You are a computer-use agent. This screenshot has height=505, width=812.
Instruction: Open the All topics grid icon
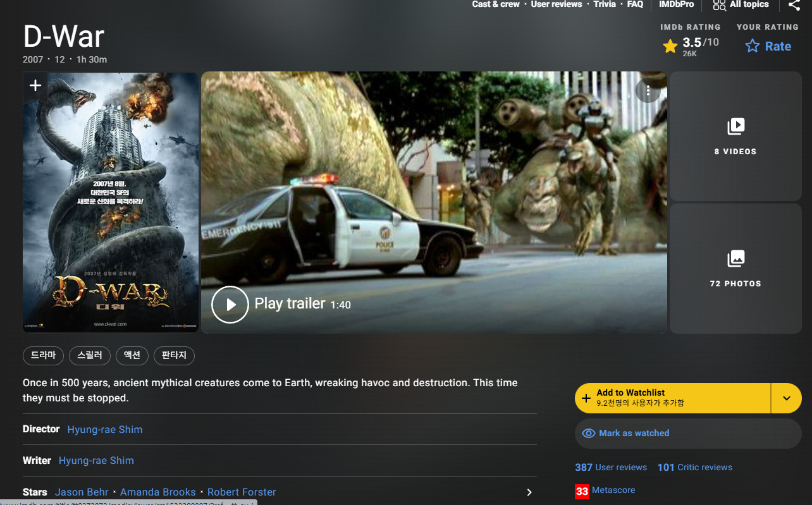point(719,5)
